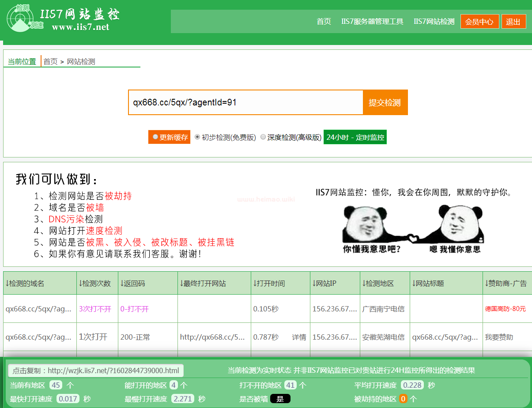Go to IIS7网站检测 in the top navigation
This screenshot has height=408, width=532.
434,22
